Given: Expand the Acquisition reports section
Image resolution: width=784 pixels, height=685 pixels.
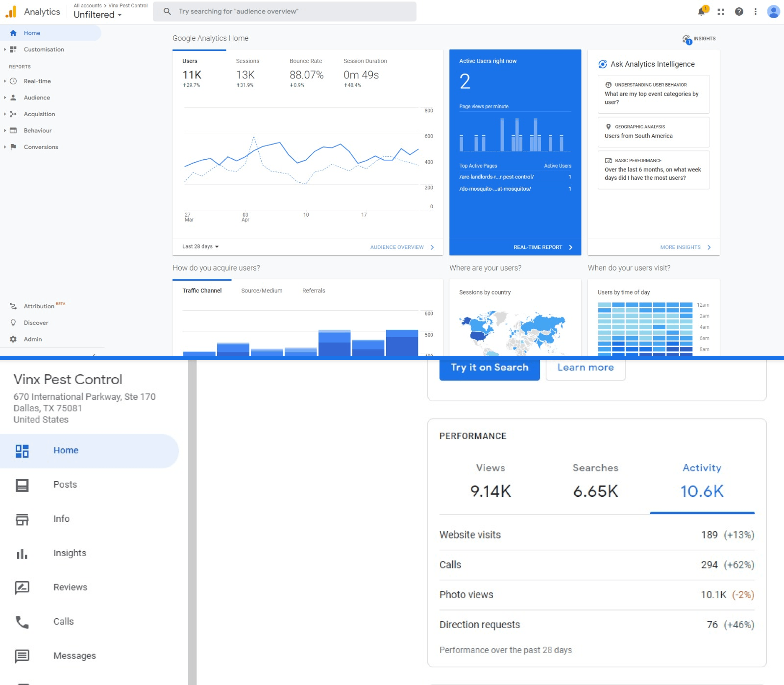Looking at the screenshot, I should pos(39,114).
